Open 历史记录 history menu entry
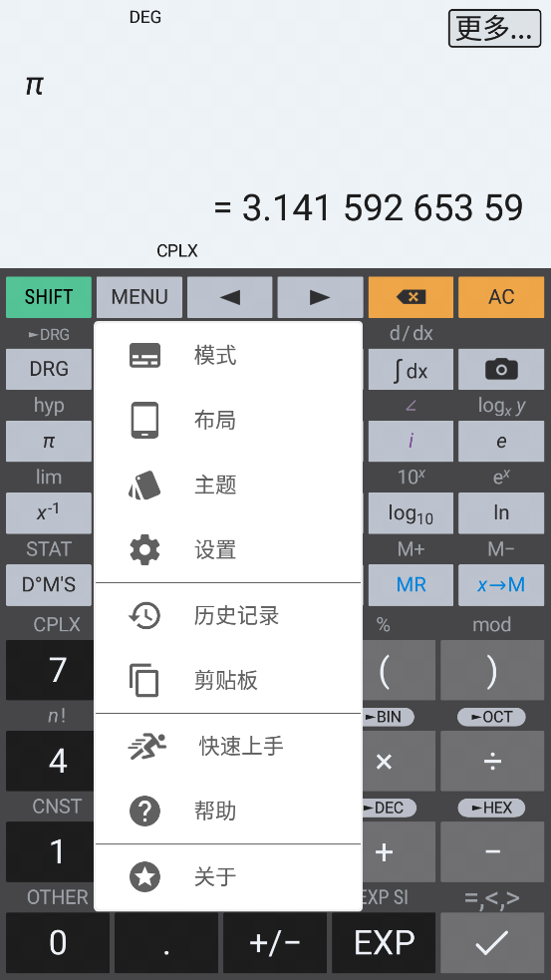Viewport: 551px width, 980px height. [x=228, y=616]
